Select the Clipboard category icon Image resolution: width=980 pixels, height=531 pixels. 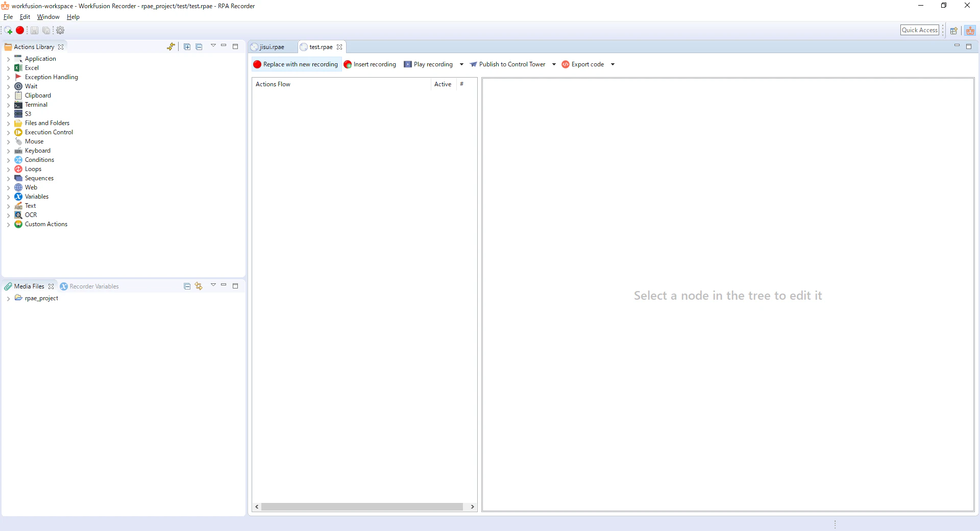(x=18, y=95)
